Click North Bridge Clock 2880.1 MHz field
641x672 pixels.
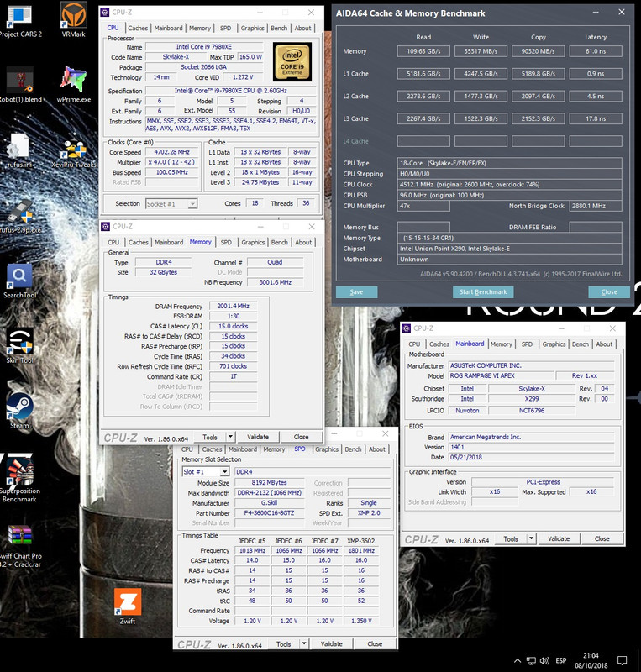(596, 206)
